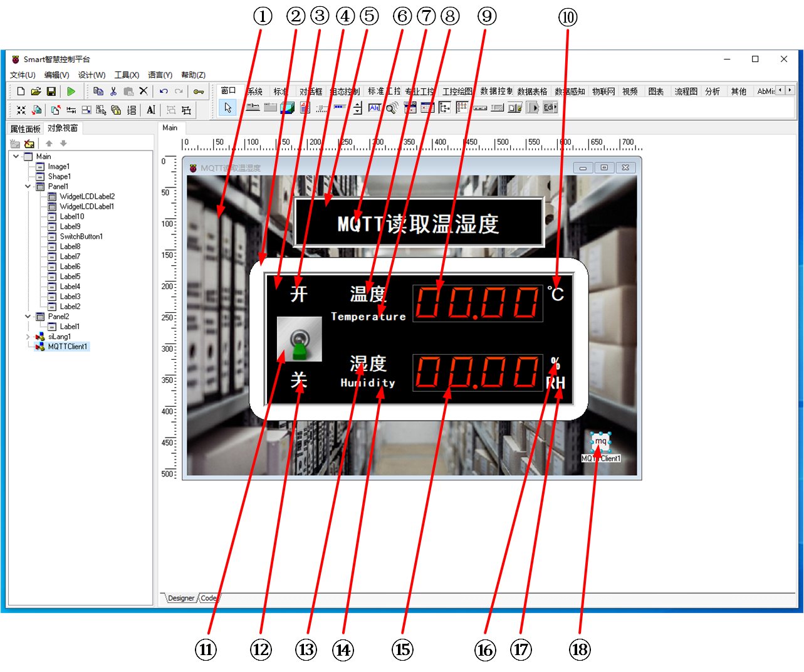
Task: Switch to the 物联网 component tab
Action: [603, 92]
